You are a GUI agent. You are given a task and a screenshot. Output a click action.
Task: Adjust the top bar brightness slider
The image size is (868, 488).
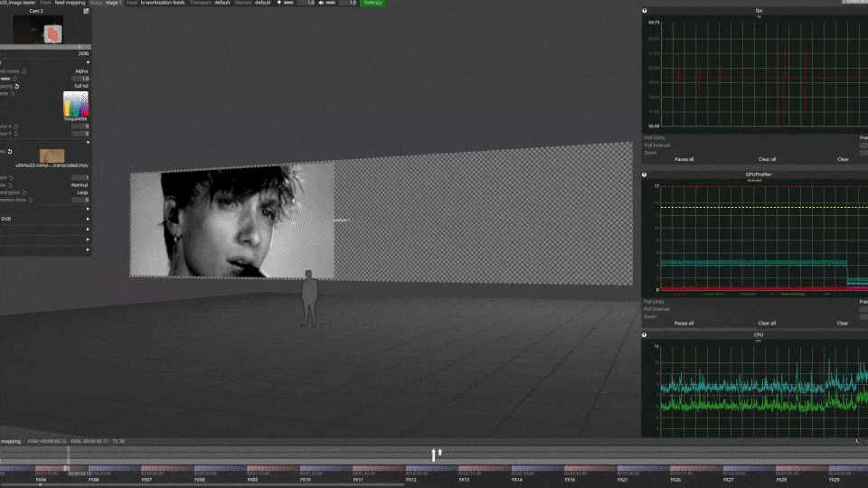tap(288, 3)
